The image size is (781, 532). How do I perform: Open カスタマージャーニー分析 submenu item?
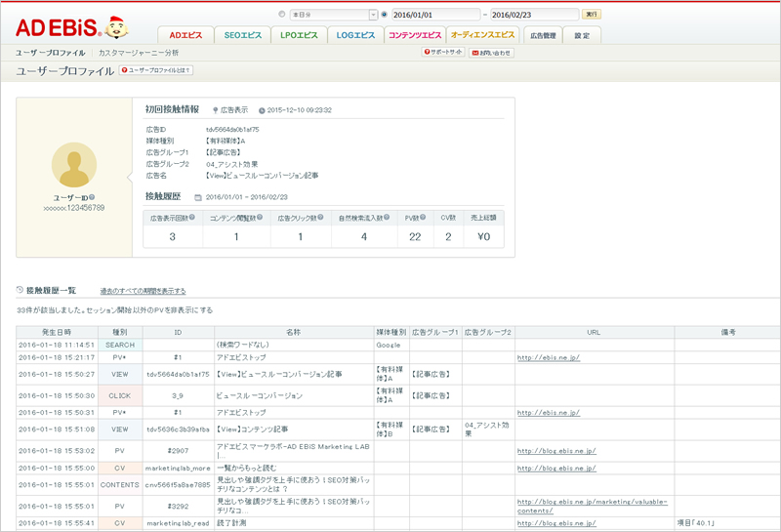coord(138,52)
